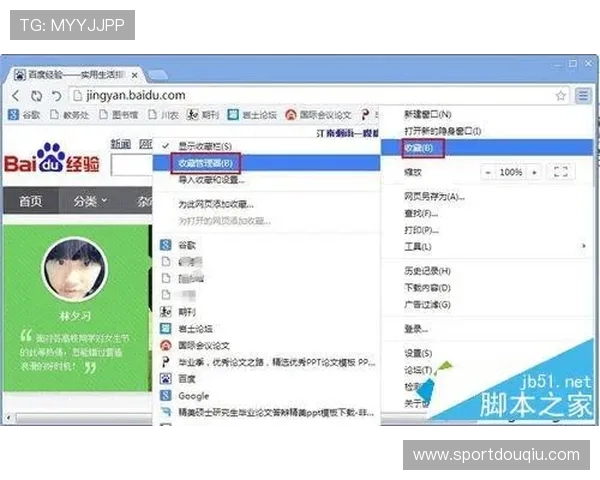Open the 精美硕士研究生毕业论文 ppt bookmark
The height and width of the screenshot is (480, 600).
point(266,412)
